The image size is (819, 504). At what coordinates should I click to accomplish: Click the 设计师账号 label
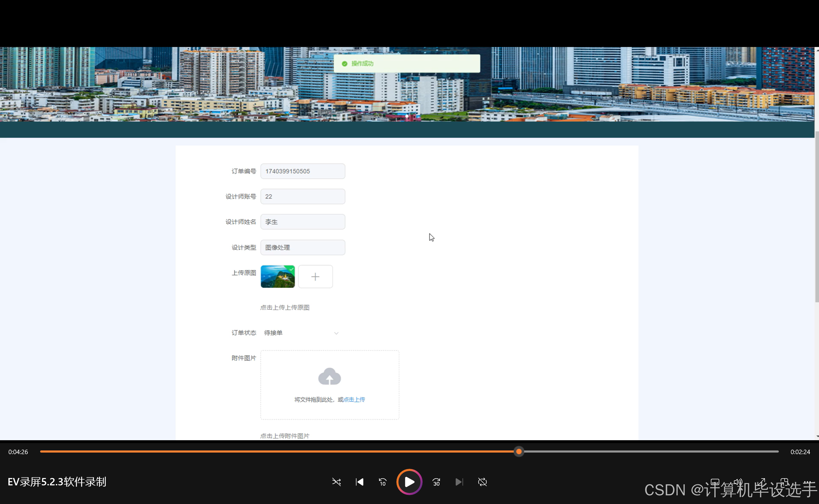pos(241,197)
